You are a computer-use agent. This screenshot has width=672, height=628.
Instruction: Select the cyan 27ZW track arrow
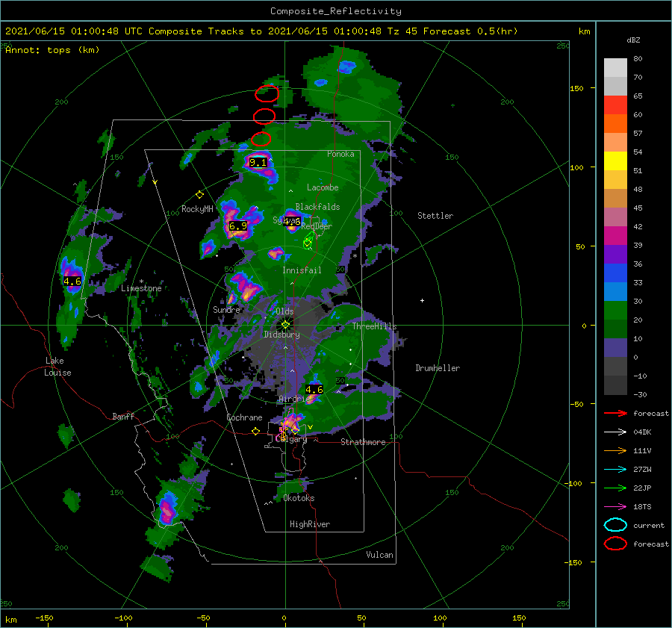(615, 470)
